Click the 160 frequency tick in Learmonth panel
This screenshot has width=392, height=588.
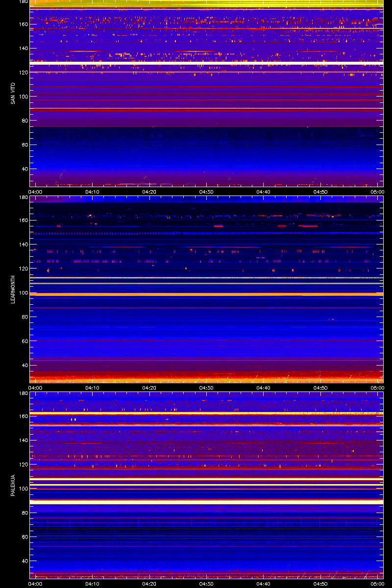(x=24, y=220)
